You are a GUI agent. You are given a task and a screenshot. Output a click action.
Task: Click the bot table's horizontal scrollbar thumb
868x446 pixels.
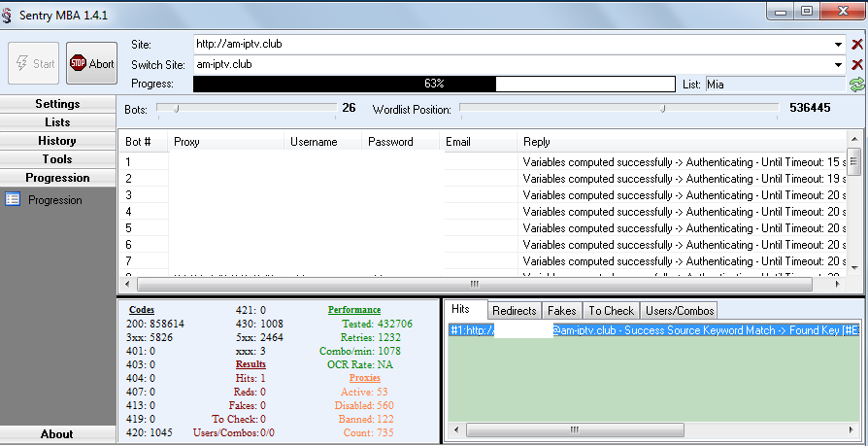pos(475,284)
